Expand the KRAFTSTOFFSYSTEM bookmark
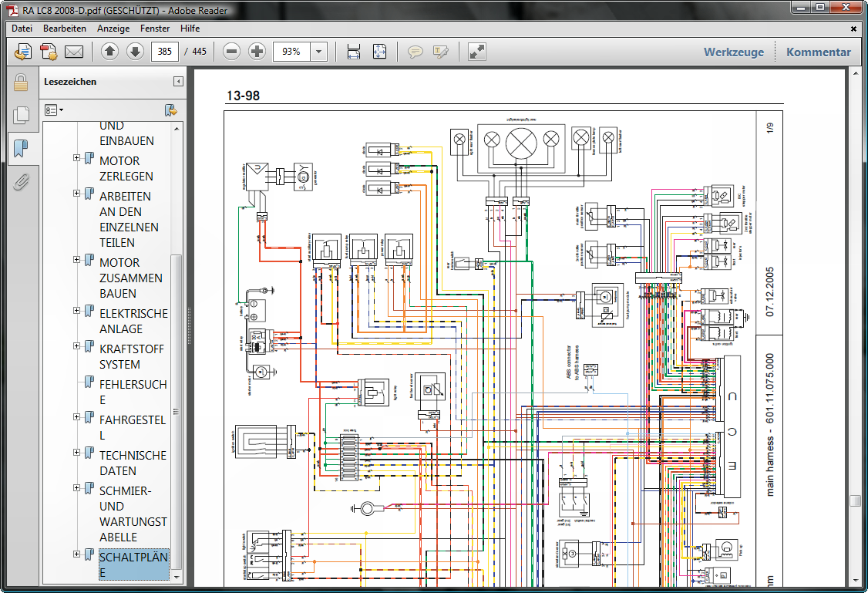 [77, 346]
